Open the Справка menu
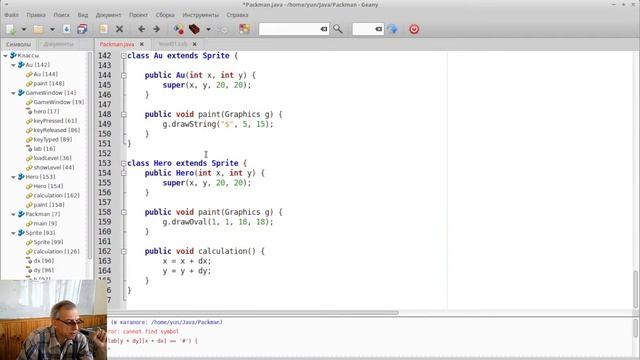Viewport: 640px width, 360px height. pyautogui.click(x=237, y=15)
